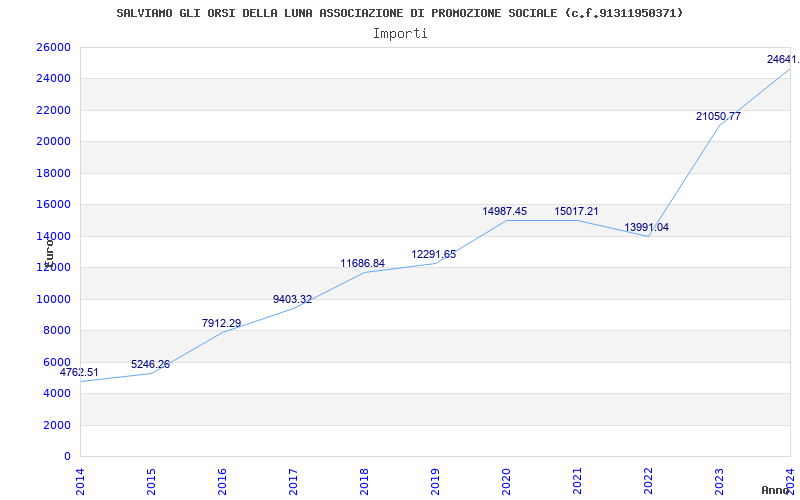The width and height of the screenshot is (800, 500).
Task: Click the 2018 x-axis year label
Action: (364, 481)
